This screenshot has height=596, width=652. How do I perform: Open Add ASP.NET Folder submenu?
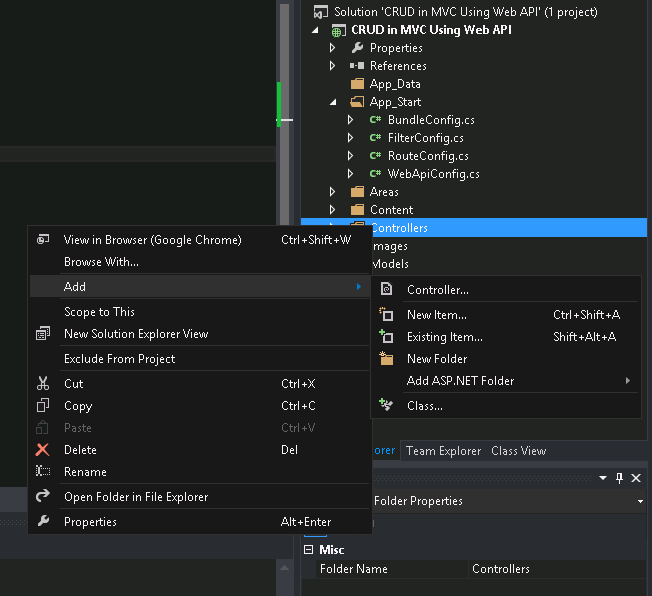tap(506, 381)
